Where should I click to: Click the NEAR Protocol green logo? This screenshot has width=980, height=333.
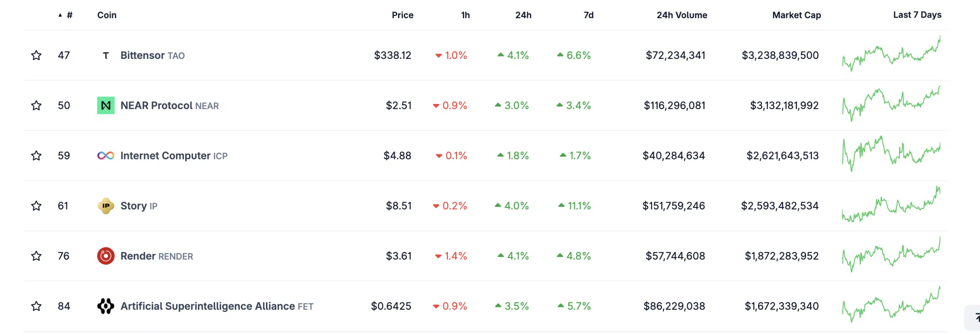point(106,106)
